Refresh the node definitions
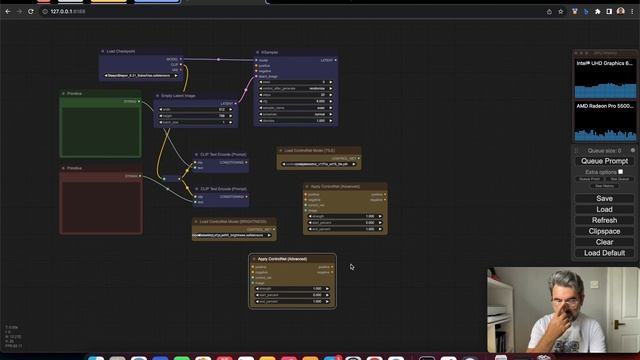The width and height of the screenshot is (640, 360). 604,220
